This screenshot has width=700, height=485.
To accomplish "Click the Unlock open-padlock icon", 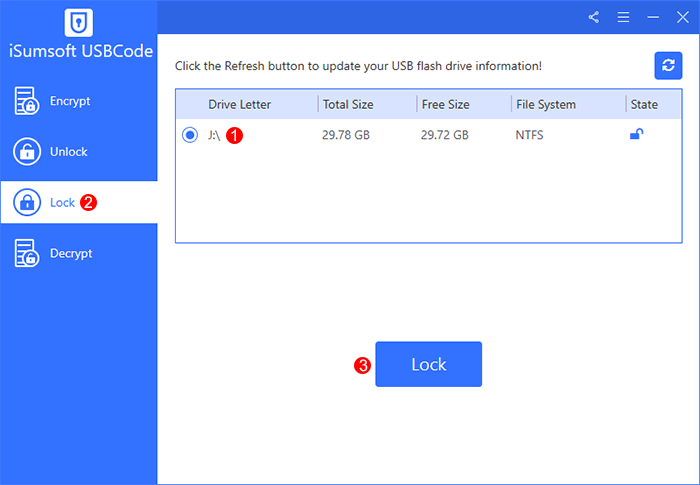I will [27, 152].
